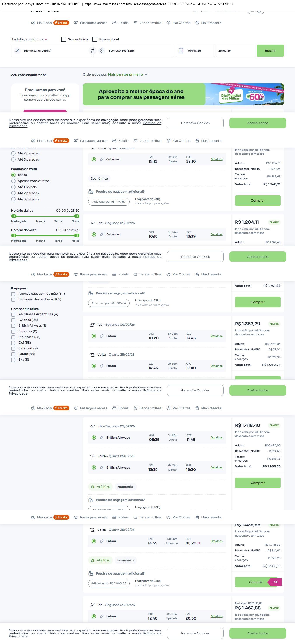Image resolution: width=295 pixels, height=644 pixels.
Task: Check the 'Buscar hotel' option
Action: pyautogui.click(x=95, y=39)
